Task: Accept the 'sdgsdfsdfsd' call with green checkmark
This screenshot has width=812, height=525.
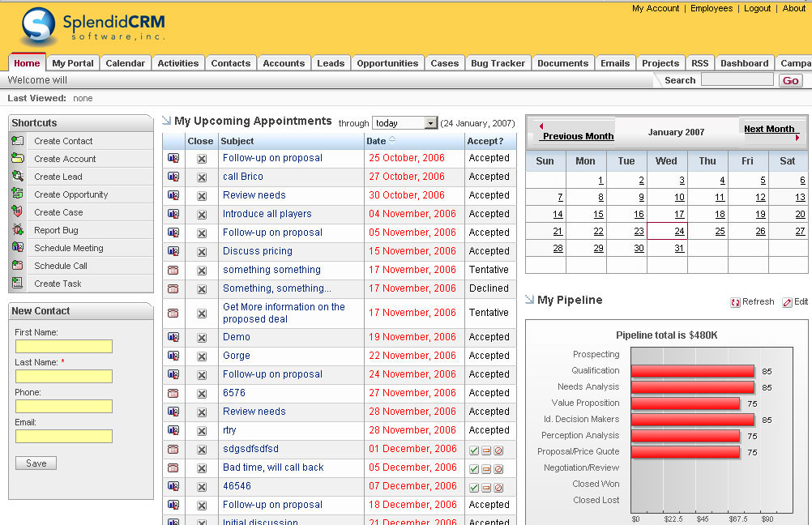Action: 474,450
